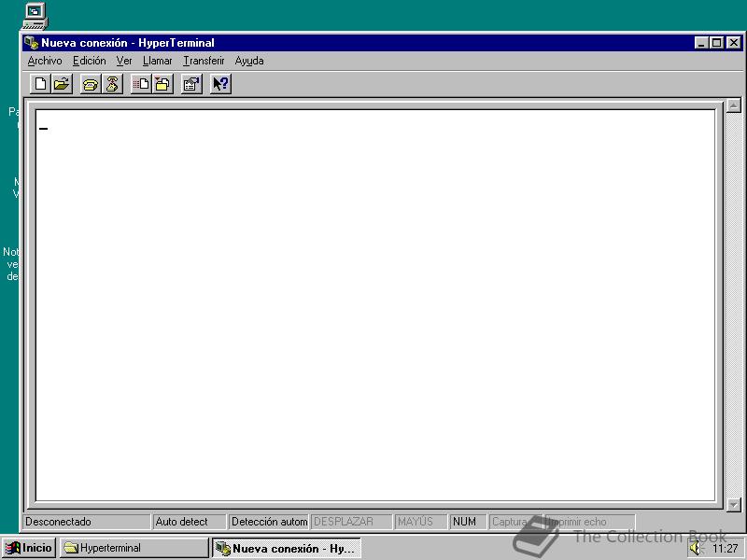Click the 11:27 taskbar clock

(x=726, y=549)
